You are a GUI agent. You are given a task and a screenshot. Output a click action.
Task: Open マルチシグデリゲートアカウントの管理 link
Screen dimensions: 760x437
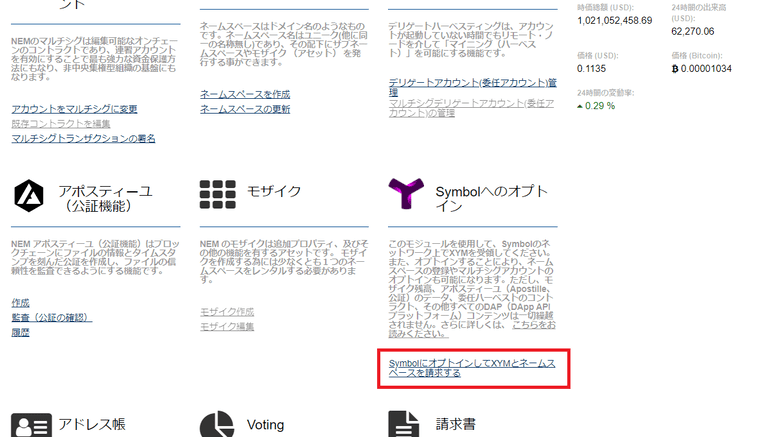[471, 108]
